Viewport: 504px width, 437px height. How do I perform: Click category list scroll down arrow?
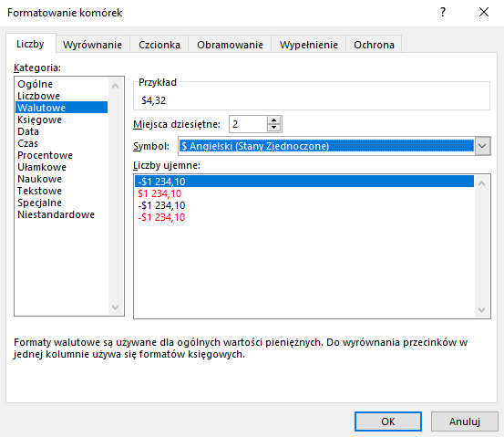(116, 307)
